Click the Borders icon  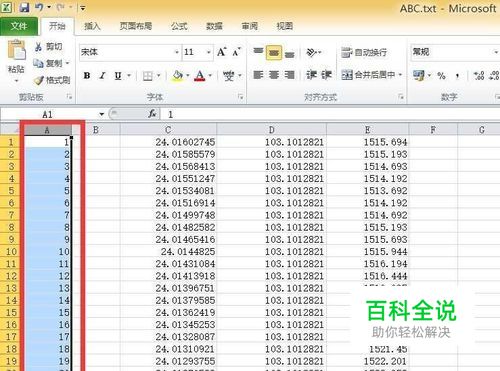(147, 76)
